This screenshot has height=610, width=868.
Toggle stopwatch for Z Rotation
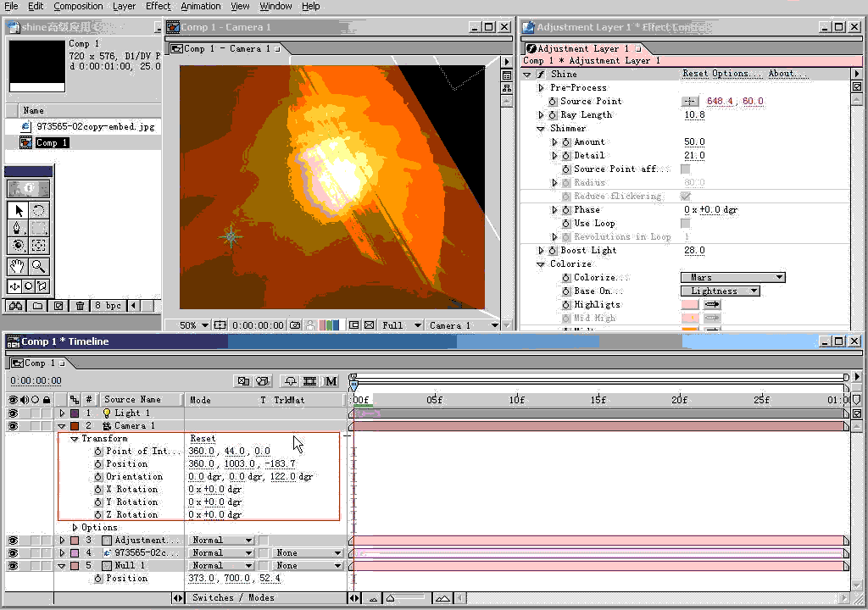[98, 515]
